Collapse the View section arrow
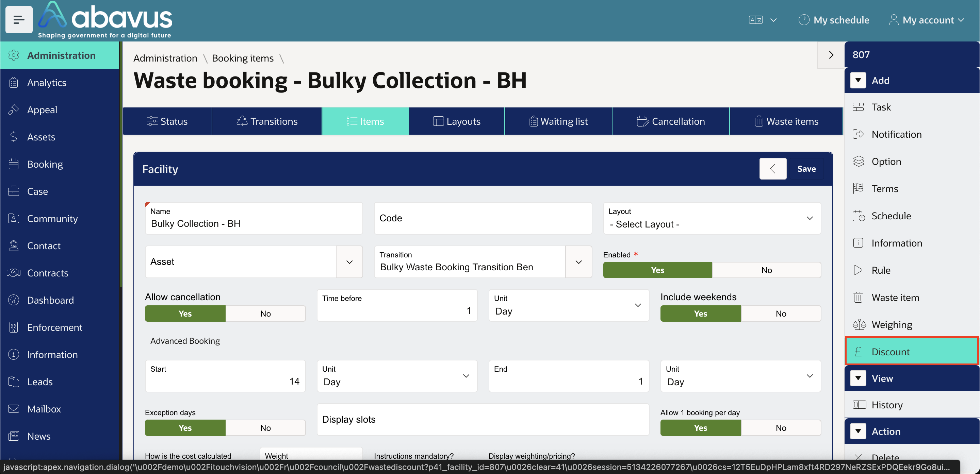 pos(858,378)
